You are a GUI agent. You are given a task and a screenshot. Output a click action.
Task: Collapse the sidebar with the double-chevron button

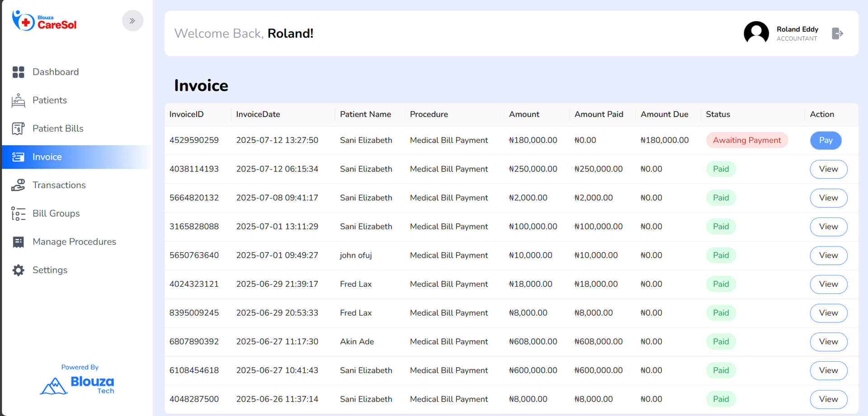132,21
